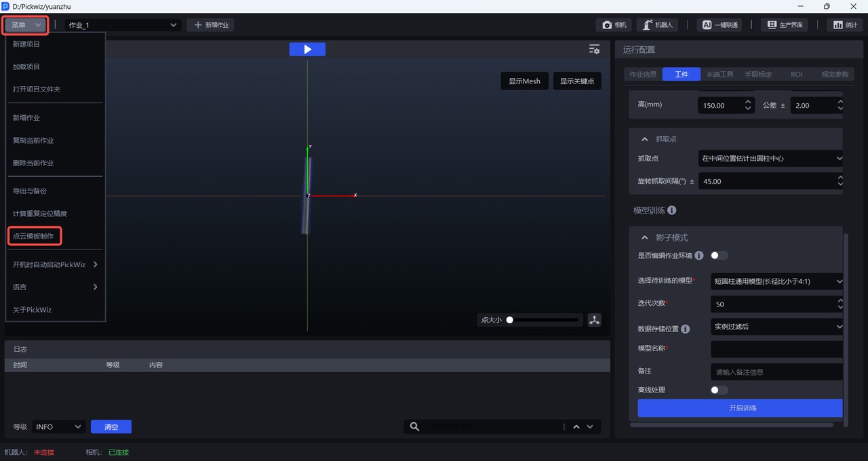Switch to the 末端工具 tab

click(719, 75)
